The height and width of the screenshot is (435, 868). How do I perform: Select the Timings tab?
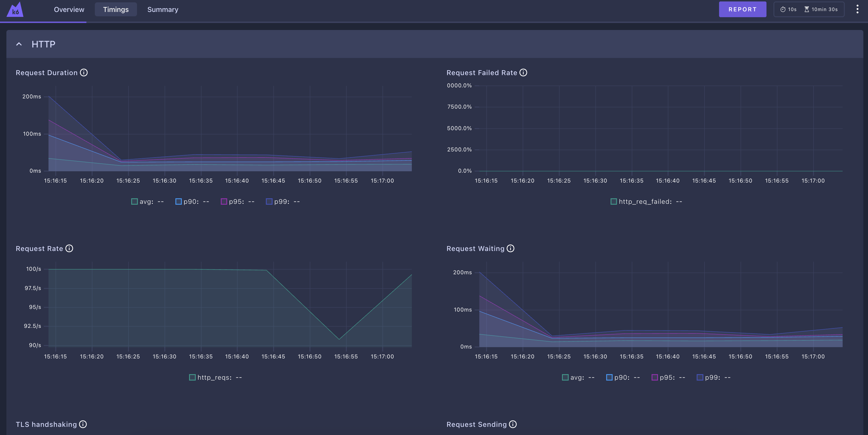115,9
